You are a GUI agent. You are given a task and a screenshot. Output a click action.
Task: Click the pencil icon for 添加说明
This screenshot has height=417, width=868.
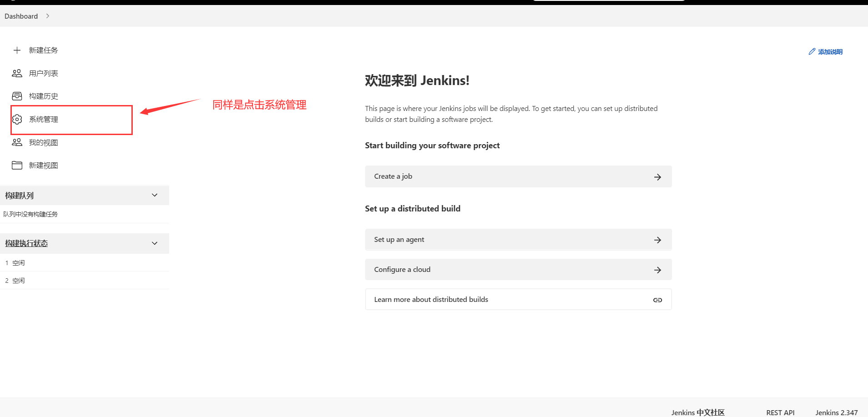pos(812,51)
